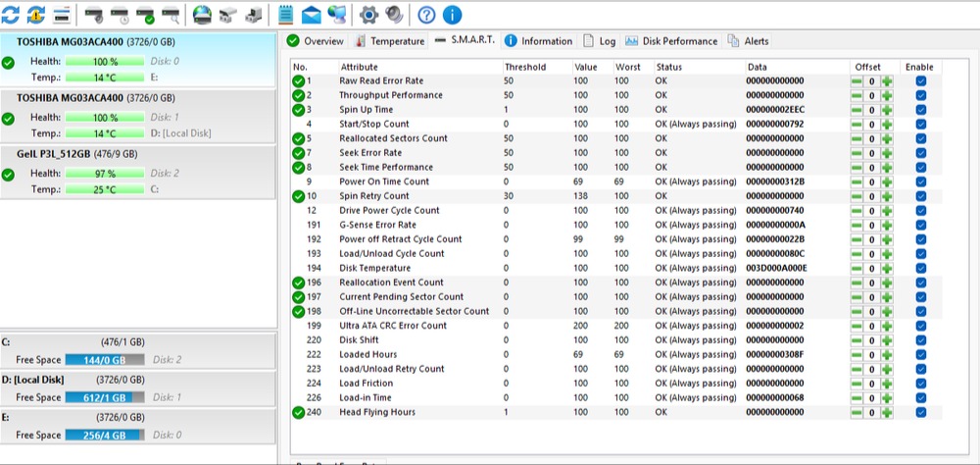Click the blue question mark help icon
Image resolution: width=980 pixels, height=465 pixels.
[426, 15]
